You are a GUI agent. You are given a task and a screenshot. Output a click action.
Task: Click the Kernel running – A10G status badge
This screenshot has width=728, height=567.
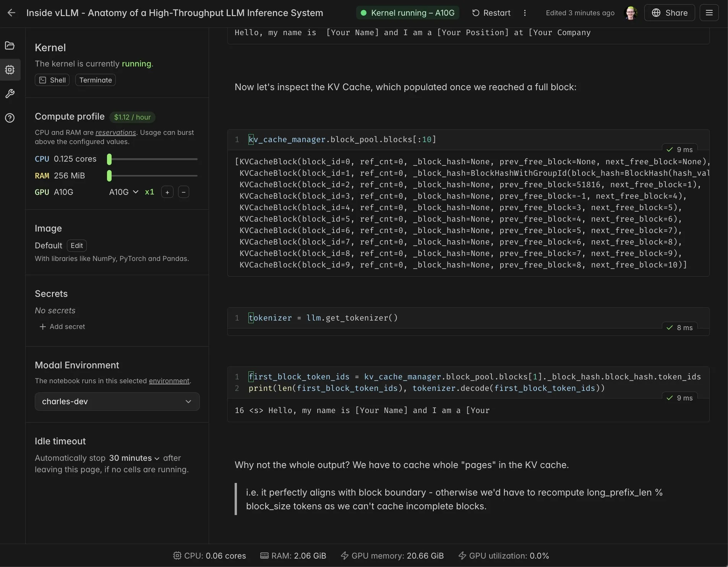click(408, 13)
